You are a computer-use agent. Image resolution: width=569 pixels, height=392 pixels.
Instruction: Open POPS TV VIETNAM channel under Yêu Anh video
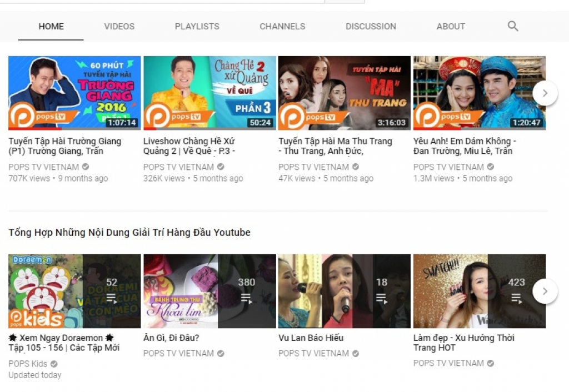click(448, 167)
